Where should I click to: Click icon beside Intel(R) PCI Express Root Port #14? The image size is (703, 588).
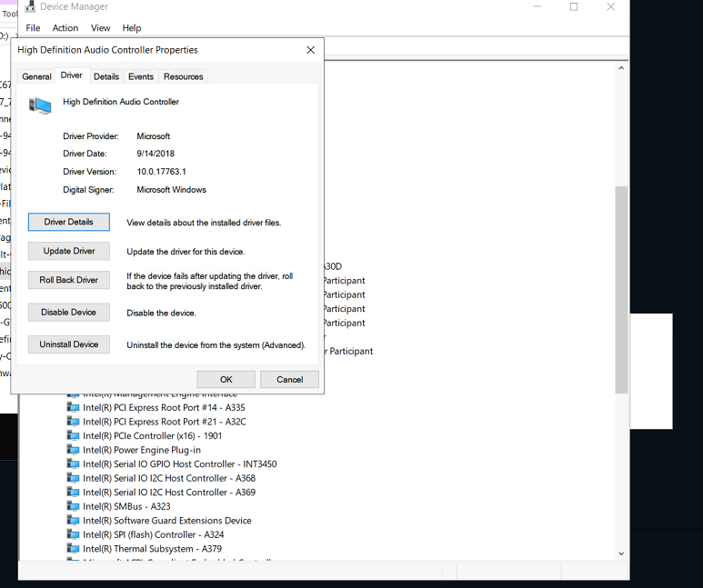point(73,407)
